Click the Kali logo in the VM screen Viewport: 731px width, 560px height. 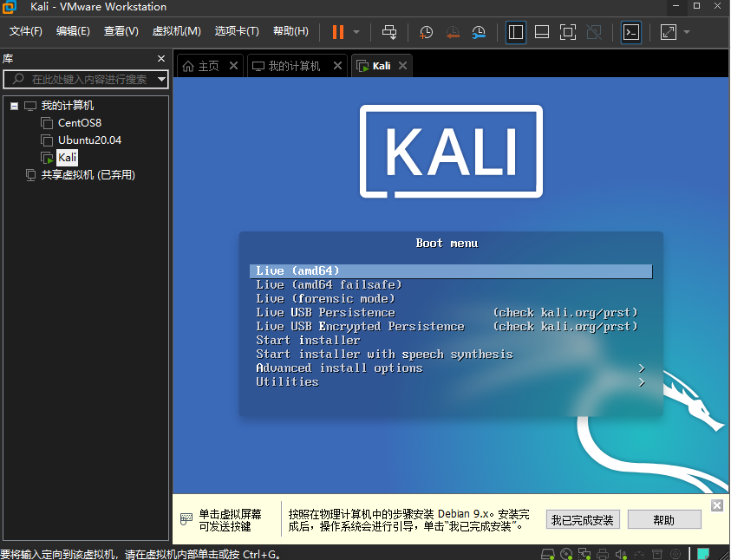click(x=451, y=152)
